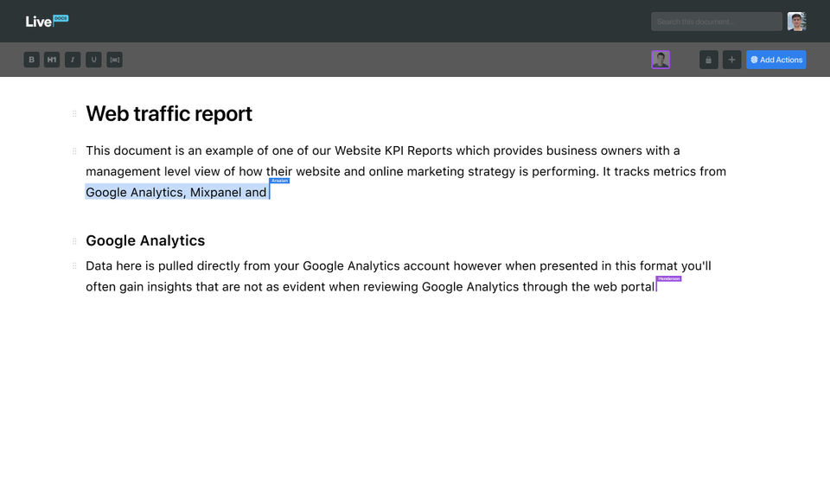
Task: Click the collaborator avatar with purple border
Action: tap(661, 60)
